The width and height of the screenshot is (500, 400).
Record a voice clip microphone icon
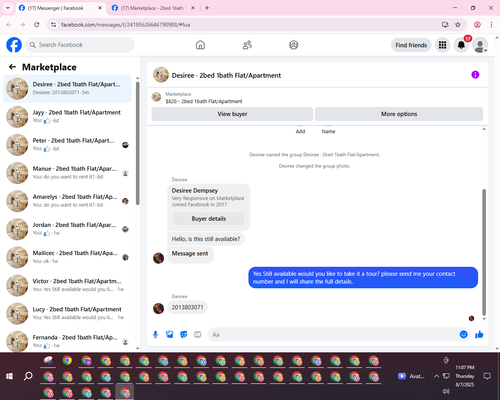(x=155, y=334)
